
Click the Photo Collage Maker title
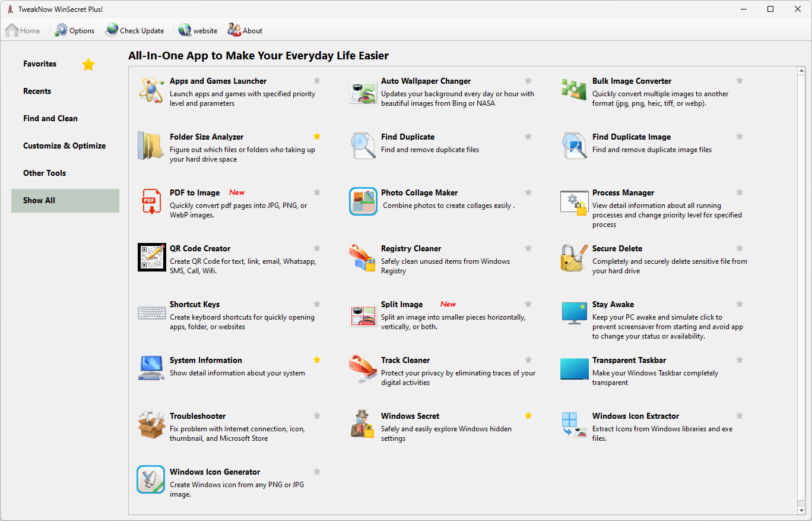click(x=420, y=192)
